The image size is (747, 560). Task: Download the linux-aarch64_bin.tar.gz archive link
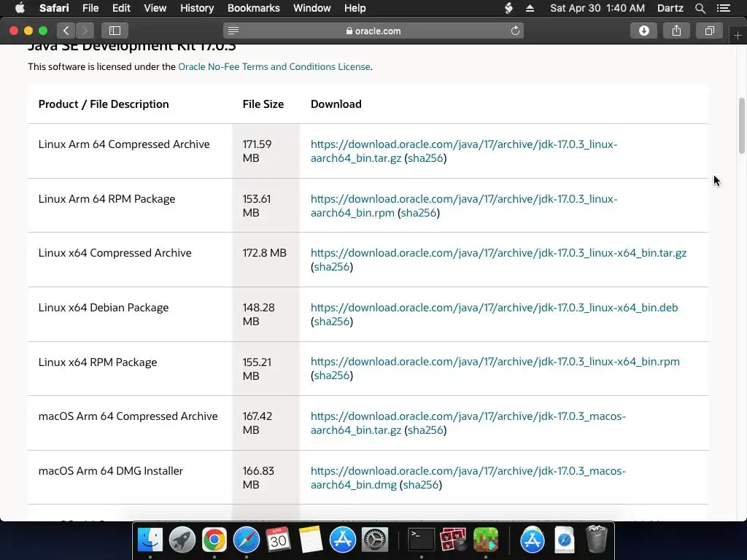[464, 151]
